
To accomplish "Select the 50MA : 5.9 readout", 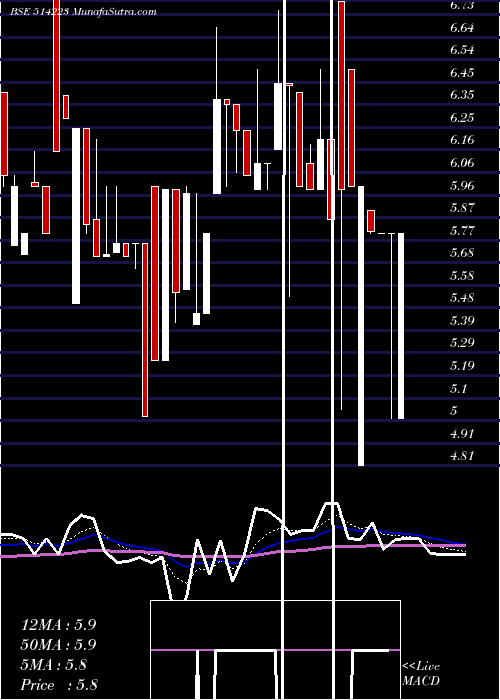I will [x=58, y=645].
